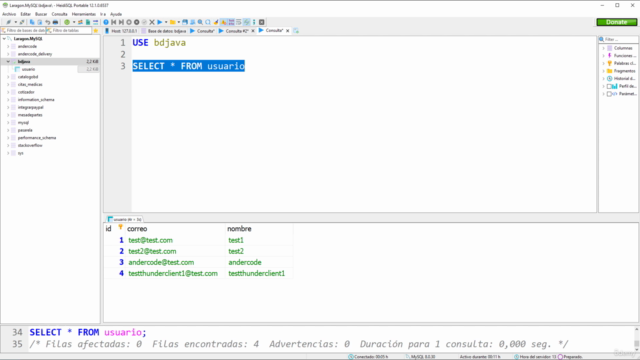Open the Ayuda menu
Screen dimensions: 640x360
(116, 14)
